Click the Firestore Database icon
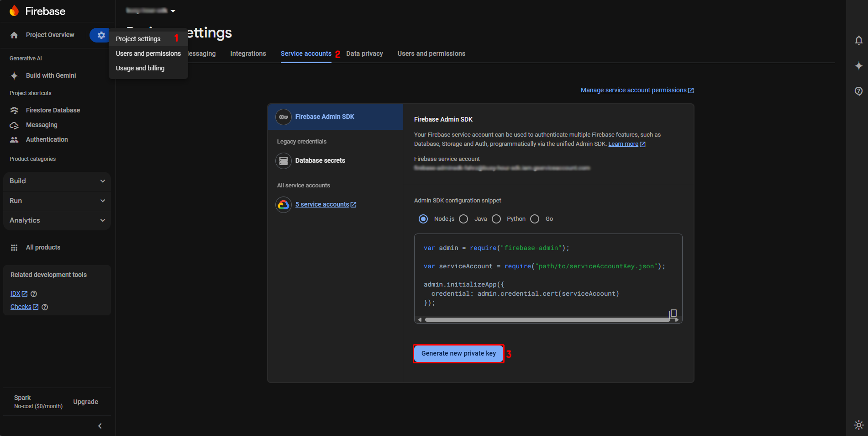 [x=14, y=110]
